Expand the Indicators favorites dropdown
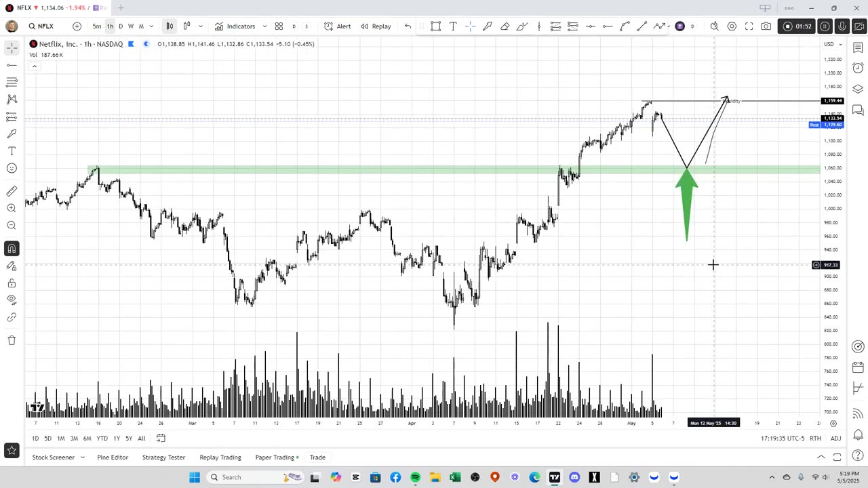 (264, 26)
